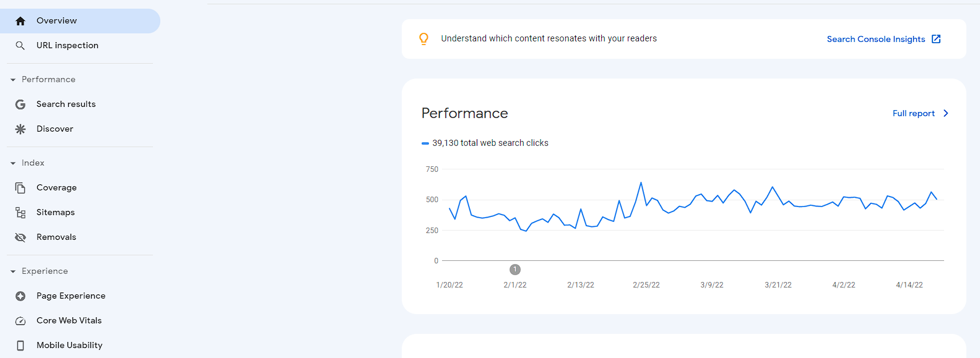Click the Sitemaps tree icon
Viewport: 980px width, 358px height.
coord(20,213)
